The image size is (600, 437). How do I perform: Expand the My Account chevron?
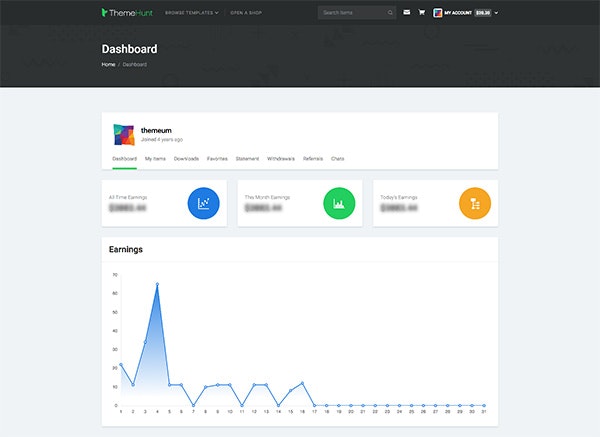pos(496,13)
